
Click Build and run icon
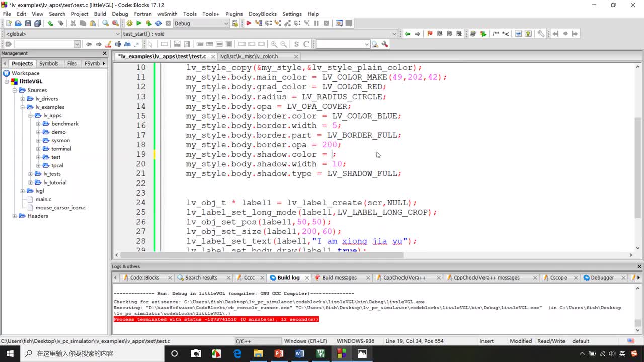pyautogui.click(x=148, y=23)
